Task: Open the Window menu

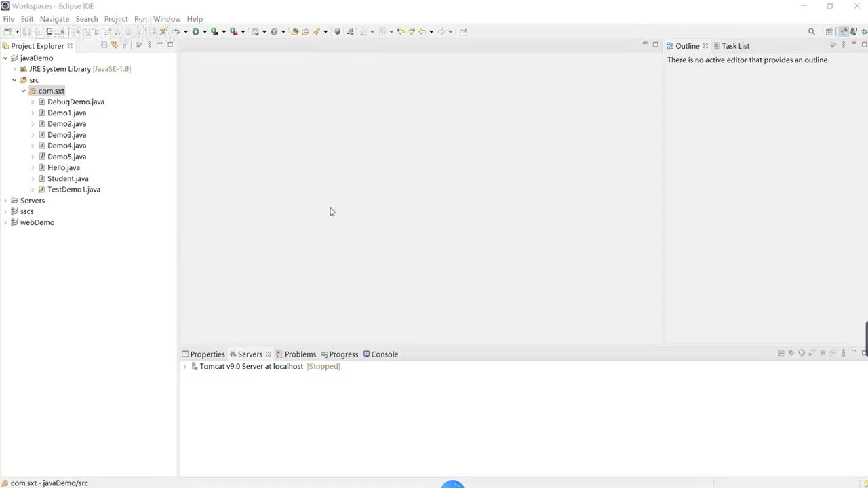Action: [167, 19]
